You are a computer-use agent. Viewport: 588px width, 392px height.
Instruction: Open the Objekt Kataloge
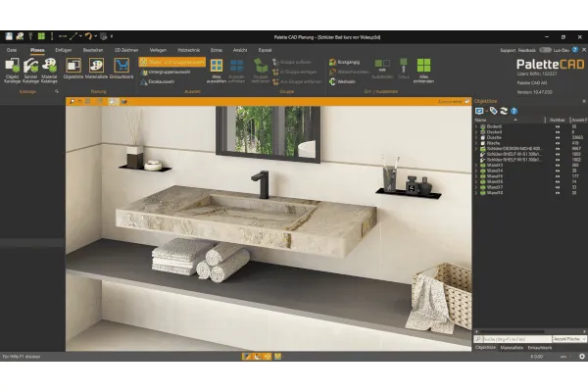12,71
